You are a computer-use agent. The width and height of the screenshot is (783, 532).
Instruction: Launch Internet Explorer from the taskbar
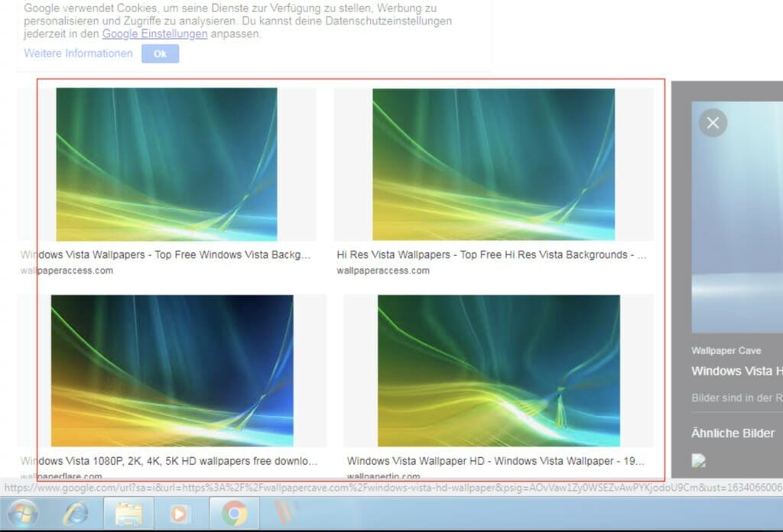tap(76, 514)
